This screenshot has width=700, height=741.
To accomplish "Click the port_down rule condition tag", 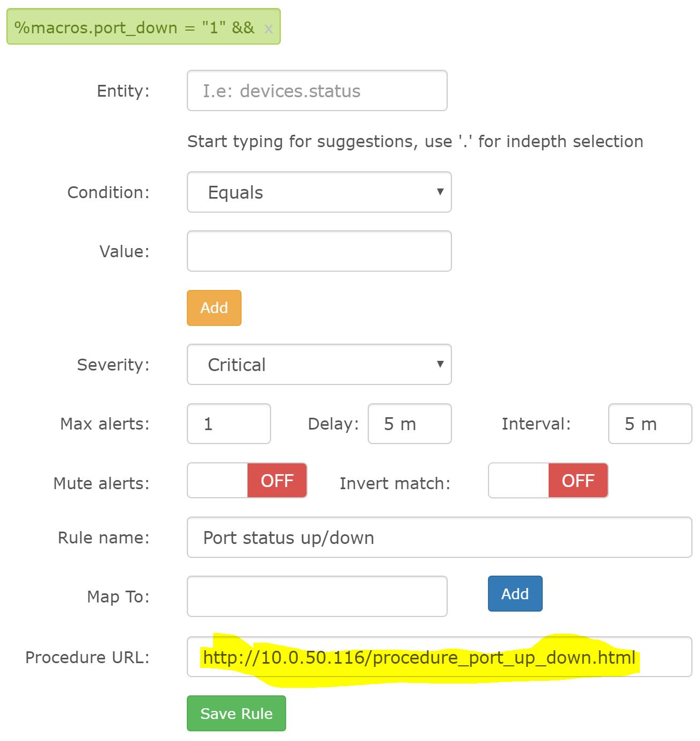I will click(134, 27).
